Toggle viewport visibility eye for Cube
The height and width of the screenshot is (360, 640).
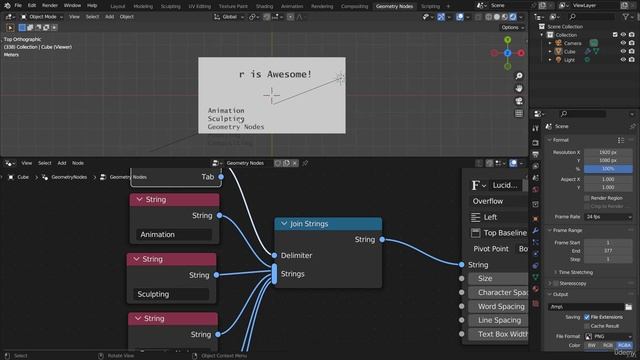click(x=623, y=51)
